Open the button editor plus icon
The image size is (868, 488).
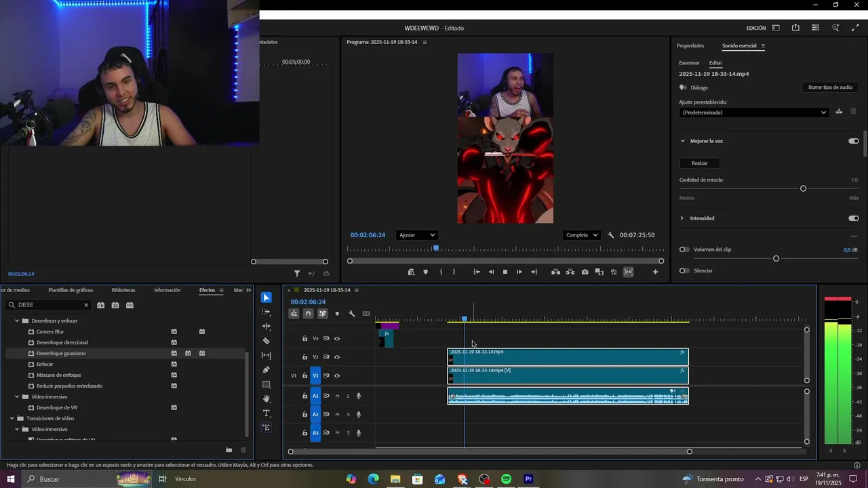(x=655, y=272)
